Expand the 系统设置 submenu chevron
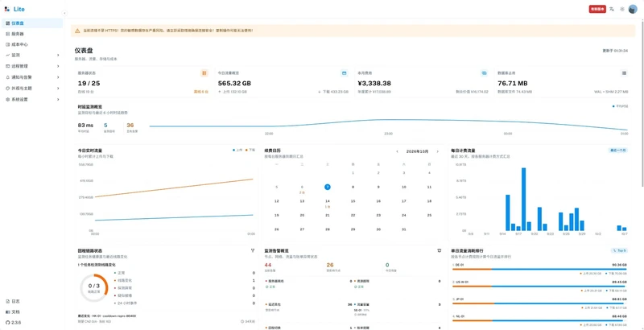Image resolution: width=644 pixels, height=330 pixels. point(58,99)
